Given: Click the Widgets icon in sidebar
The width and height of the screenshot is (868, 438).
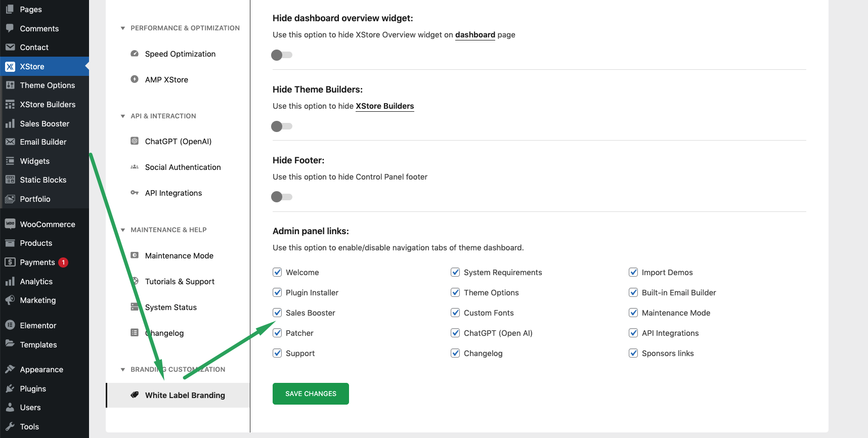Looking at the screenshot, I should coord(10,161).
